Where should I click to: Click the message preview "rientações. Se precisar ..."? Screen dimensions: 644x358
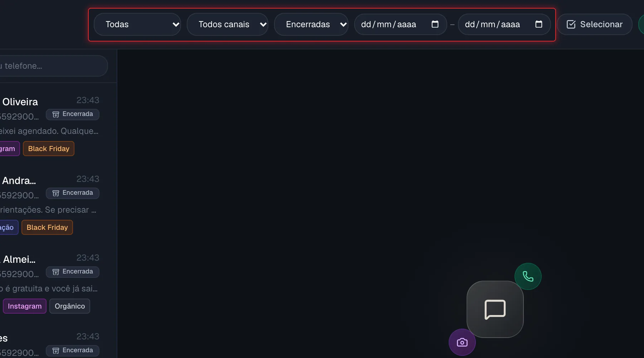48,210
